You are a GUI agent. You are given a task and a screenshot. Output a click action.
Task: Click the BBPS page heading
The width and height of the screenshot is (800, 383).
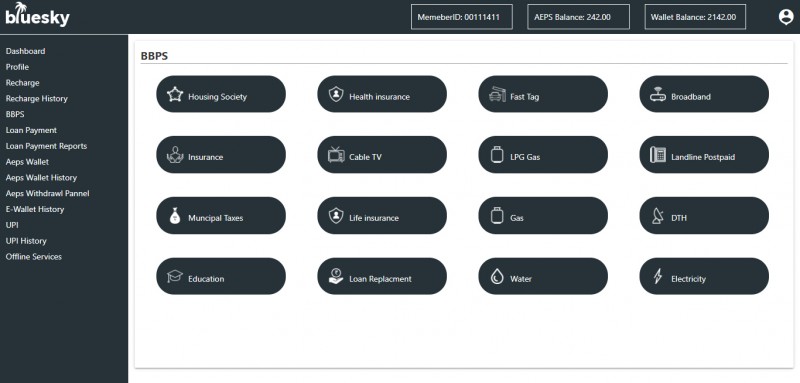154,56
